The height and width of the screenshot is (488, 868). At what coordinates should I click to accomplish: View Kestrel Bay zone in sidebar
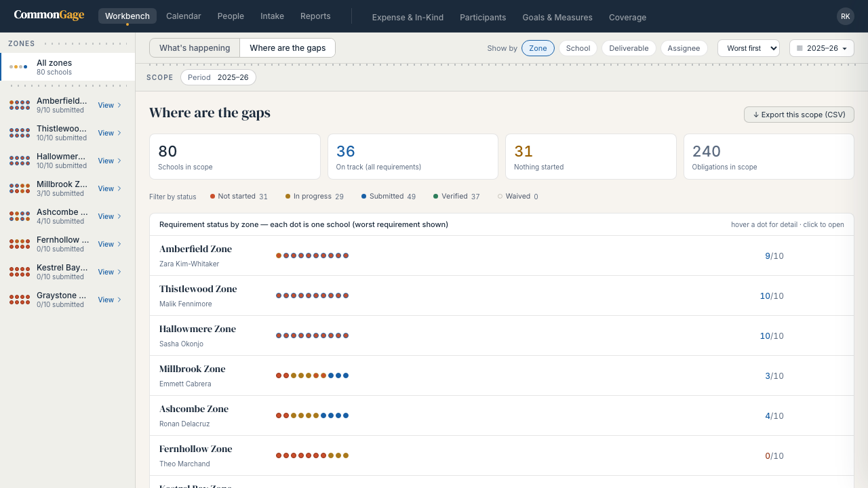[x=110, y=272]
